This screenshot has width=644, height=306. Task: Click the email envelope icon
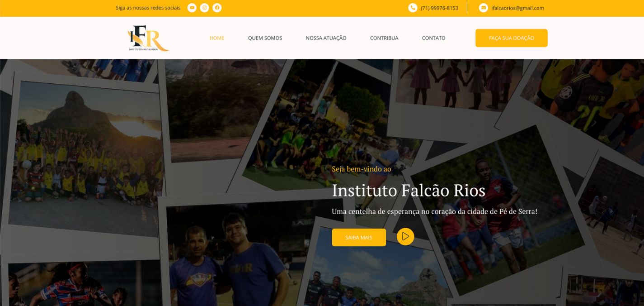pos(484,8)
